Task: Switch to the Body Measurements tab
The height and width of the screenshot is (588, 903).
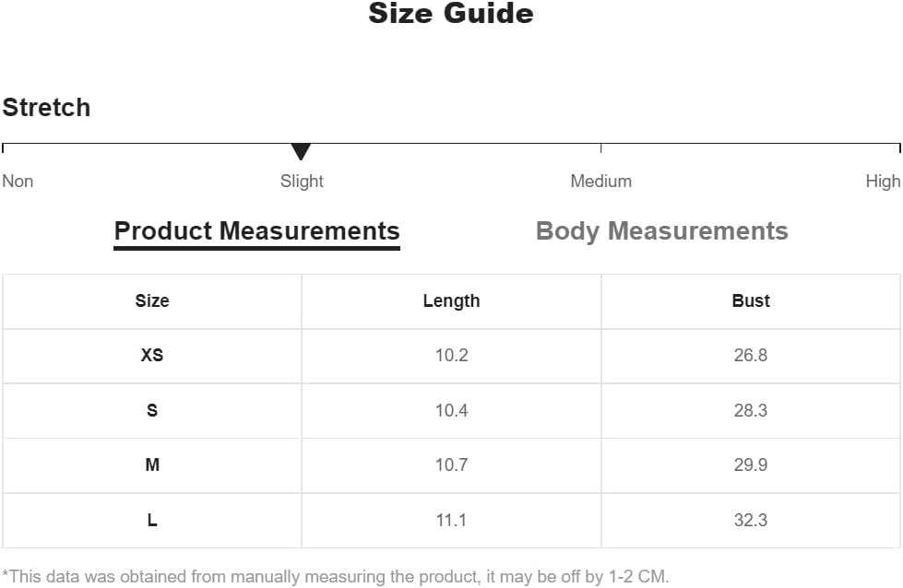Action: coord(661,230)
